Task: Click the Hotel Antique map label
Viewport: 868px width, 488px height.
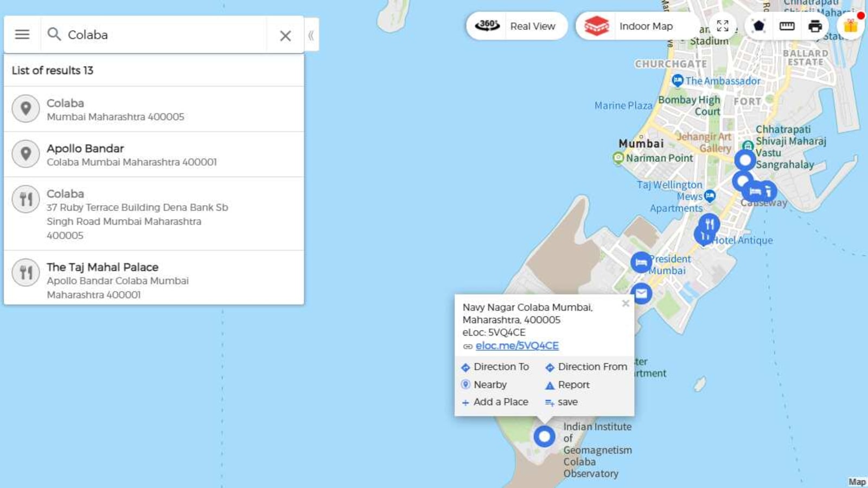Action: pos(743,240)
